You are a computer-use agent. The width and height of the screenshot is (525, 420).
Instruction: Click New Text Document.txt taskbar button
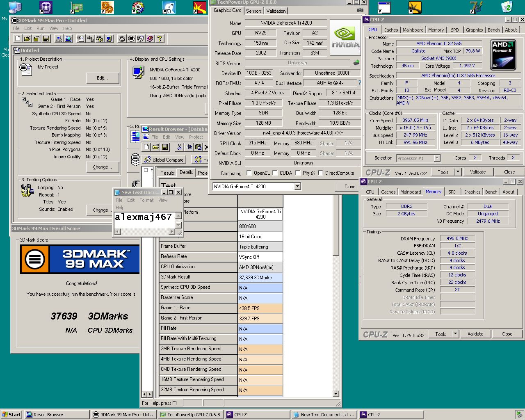324,415
